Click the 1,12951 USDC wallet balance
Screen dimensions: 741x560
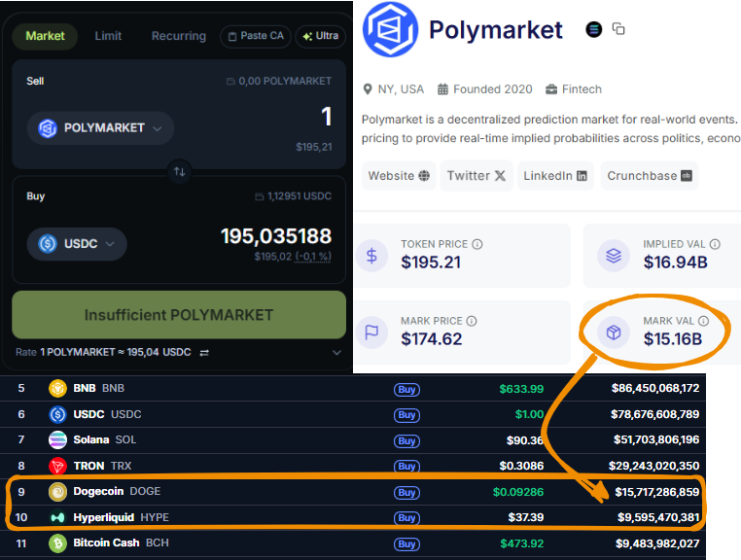point(294,196)
